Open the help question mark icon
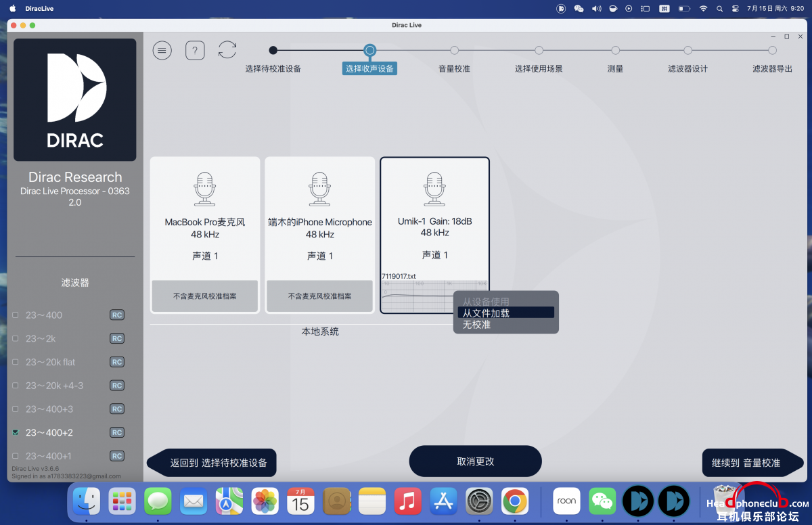Image resolution: width=812 pixels, height=525 pixels. point(195,50)
